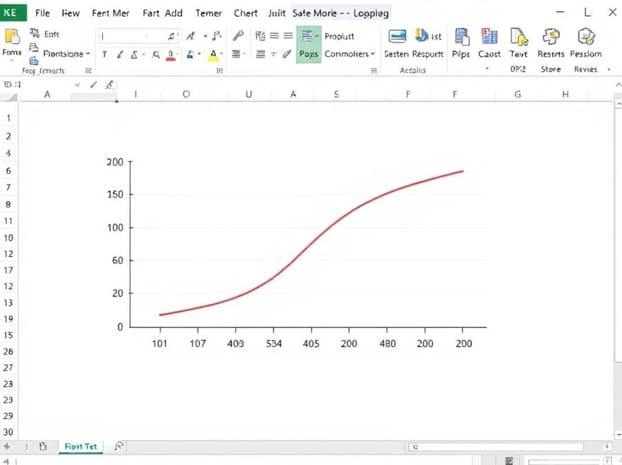This screenshot has width=622, height=465.
Task: Click the magnifier icon in font group
Action: 156,54
